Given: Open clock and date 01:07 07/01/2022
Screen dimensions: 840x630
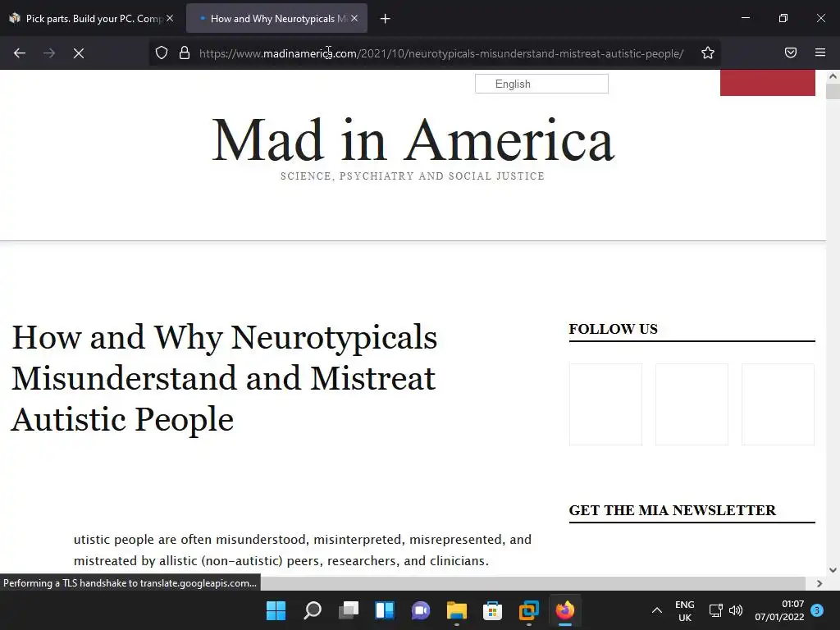Looking at the screenshot, I should coord(779,610).
